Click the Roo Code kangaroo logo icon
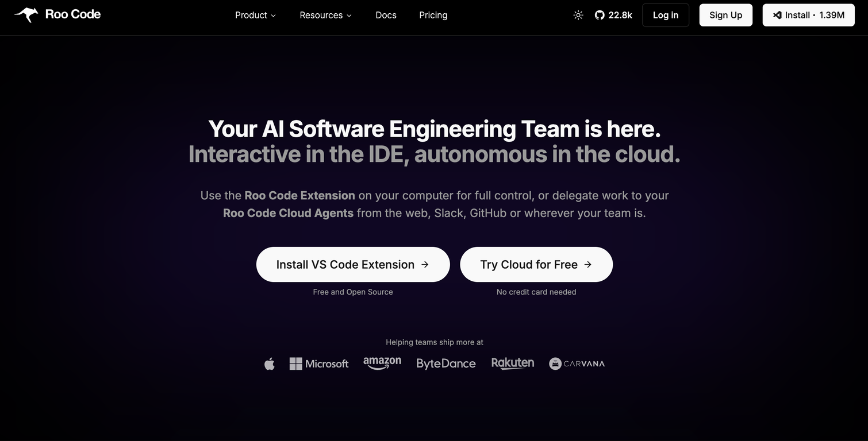The width and height of the screenshot is (868, 441). (x=26, y=14)
